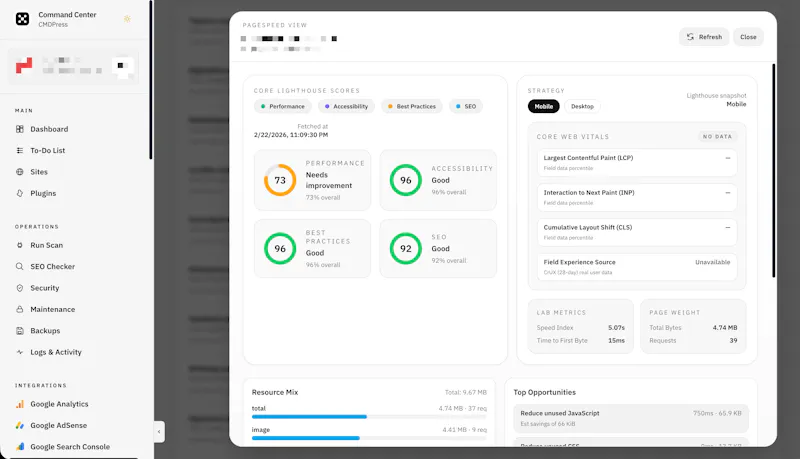
Task: Select the Interaction to Next Paint (INP) row
Action: (637, 197)
